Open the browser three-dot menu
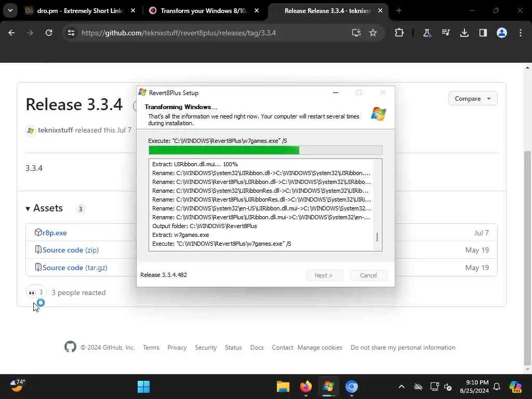This screenshot has width=532, height=399. pyautogui.click(x=521, y=33)
